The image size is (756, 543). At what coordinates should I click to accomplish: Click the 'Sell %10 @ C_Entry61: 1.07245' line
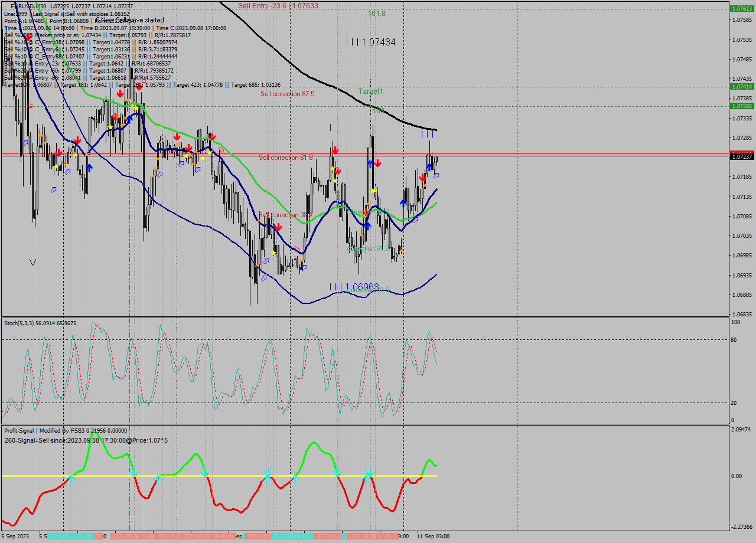click(x=44, y=49)
